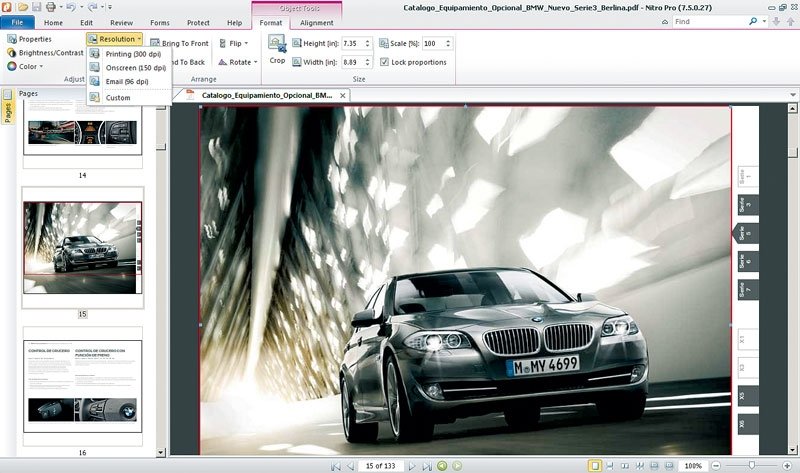Open the document tabs list arrow
This screenshot has height=473, width=800.
792,95
